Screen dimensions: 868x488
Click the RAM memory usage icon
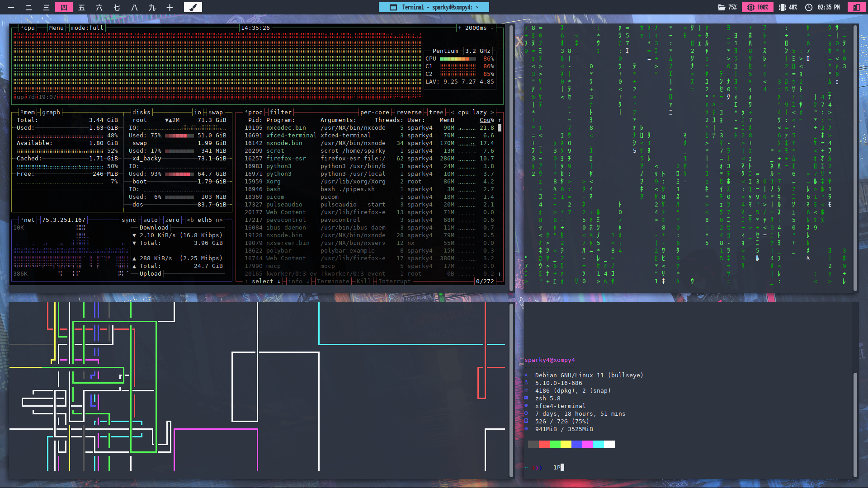coord(783,7)
